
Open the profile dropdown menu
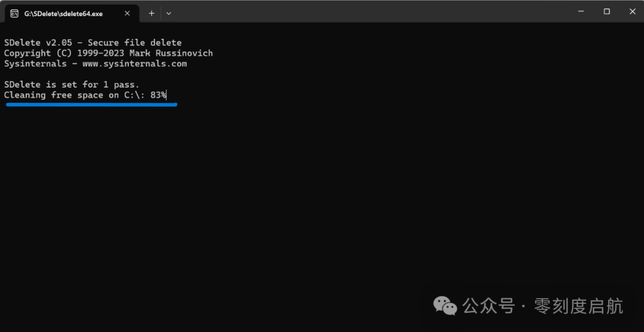[169, 13]
